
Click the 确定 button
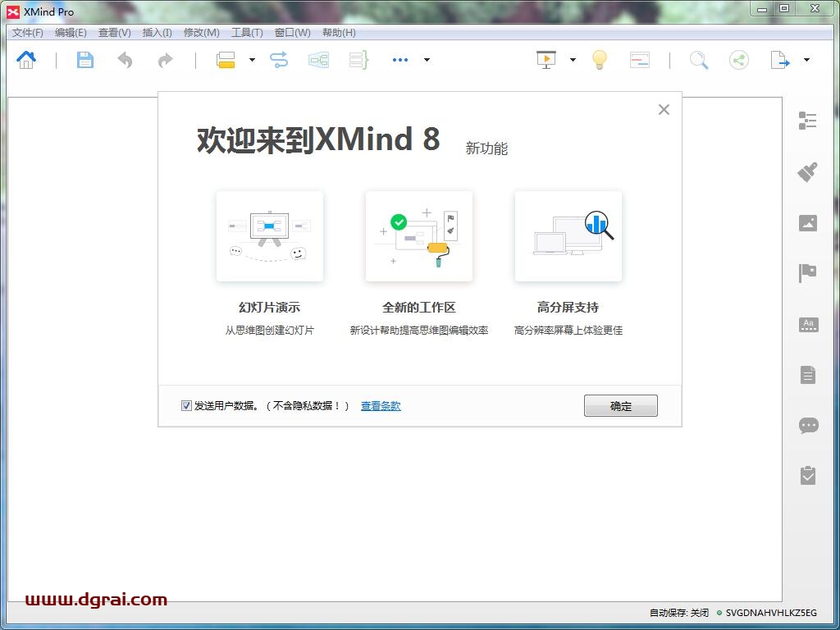tap(620, 405)
